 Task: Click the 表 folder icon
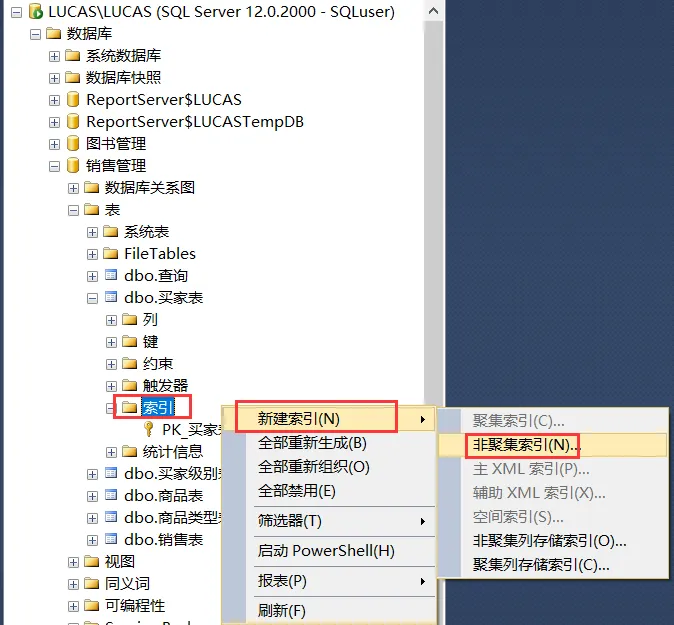coord(92,210)
